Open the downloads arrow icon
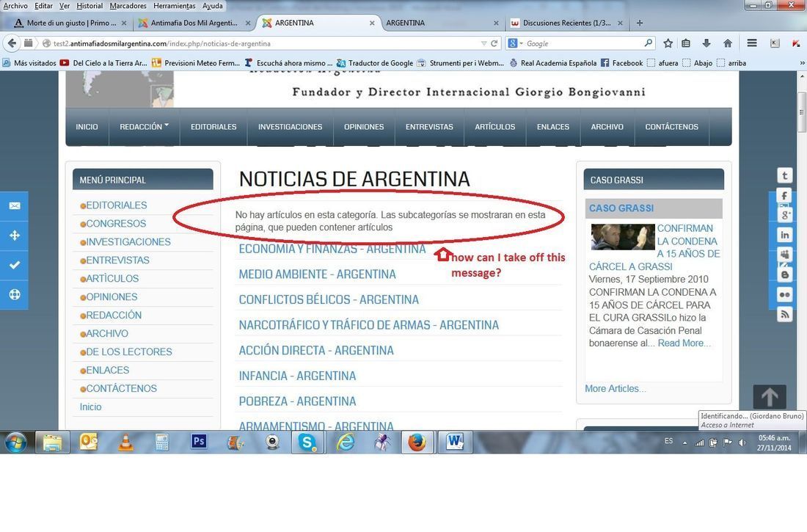The width and height of the screenshot is (807, 532). click(x=706, y=43)
